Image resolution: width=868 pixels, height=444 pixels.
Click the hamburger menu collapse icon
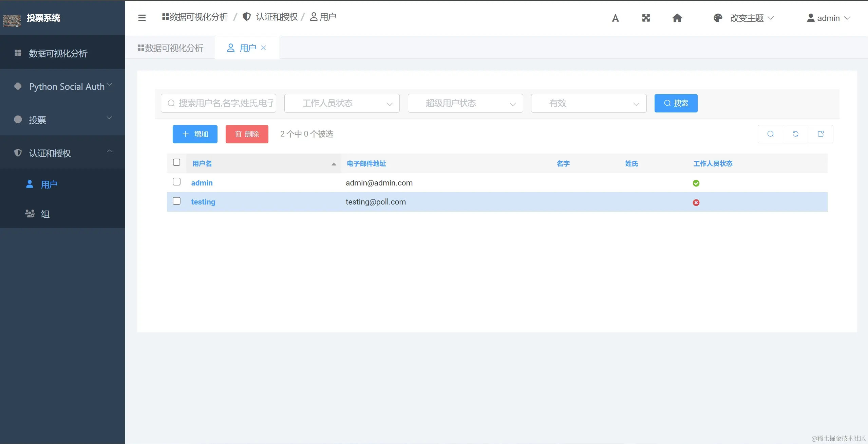point(142,18)
